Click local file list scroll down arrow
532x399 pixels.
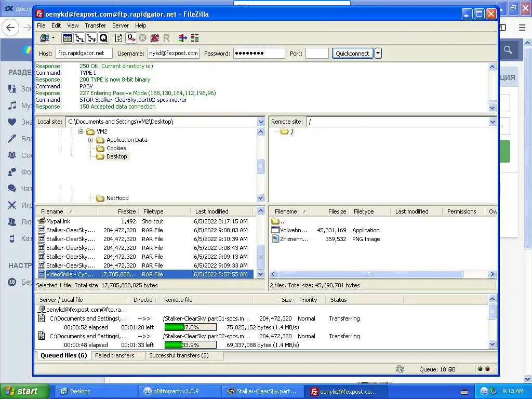(x=261, y=274)
